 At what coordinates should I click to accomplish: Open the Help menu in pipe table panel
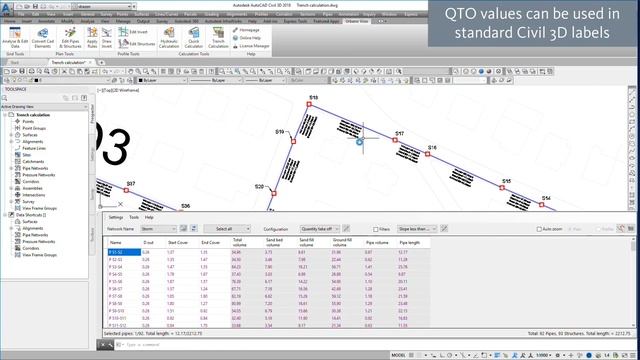(149, 217)
